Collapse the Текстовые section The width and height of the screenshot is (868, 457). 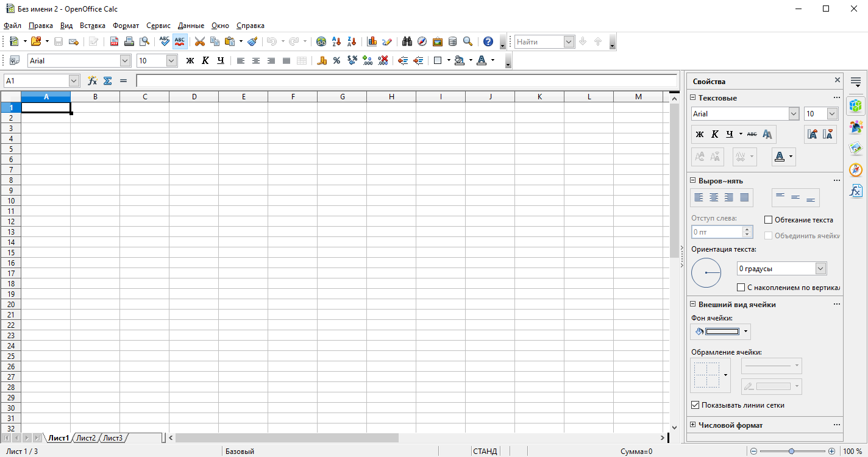692,98
